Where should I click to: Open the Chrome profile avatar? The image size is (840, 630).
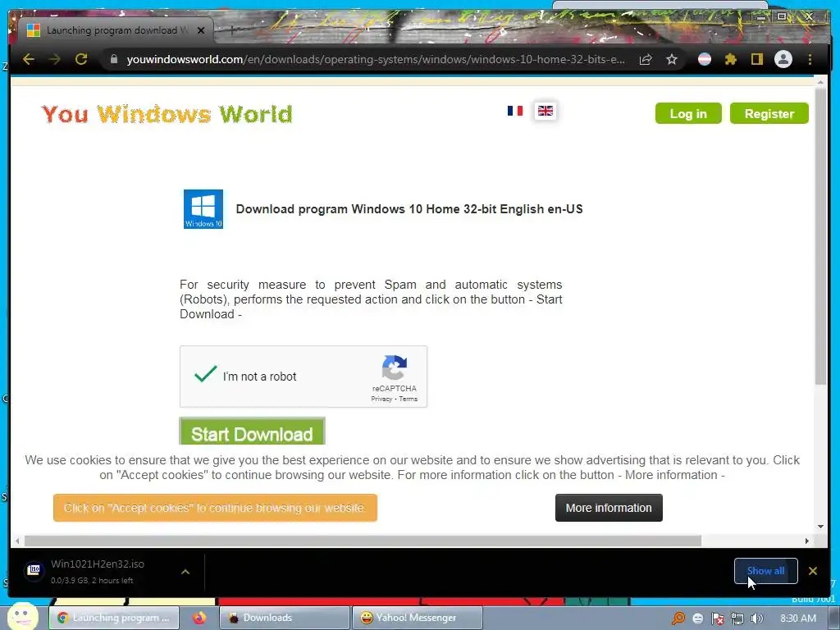[x=783, y=59]
